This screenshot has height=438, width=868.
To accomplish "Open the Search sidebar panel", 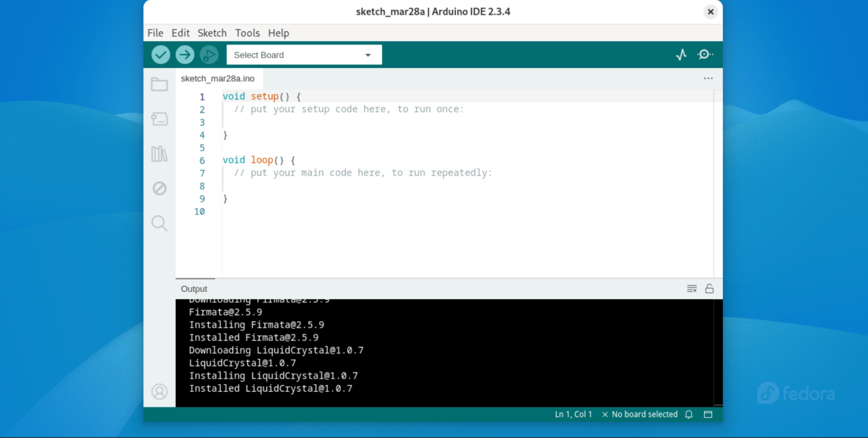I will point(159,223).
